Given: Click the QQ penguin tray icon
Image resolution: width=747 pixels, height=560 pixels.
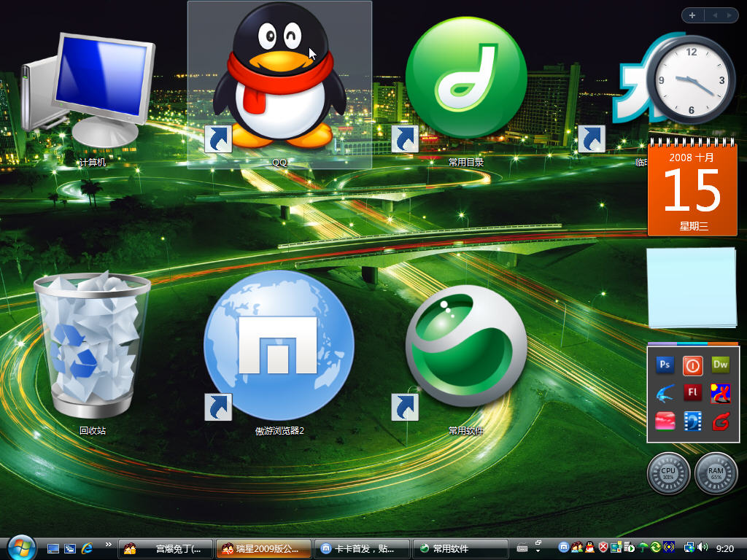Looking at the screenshot, I should coord(589,547).
